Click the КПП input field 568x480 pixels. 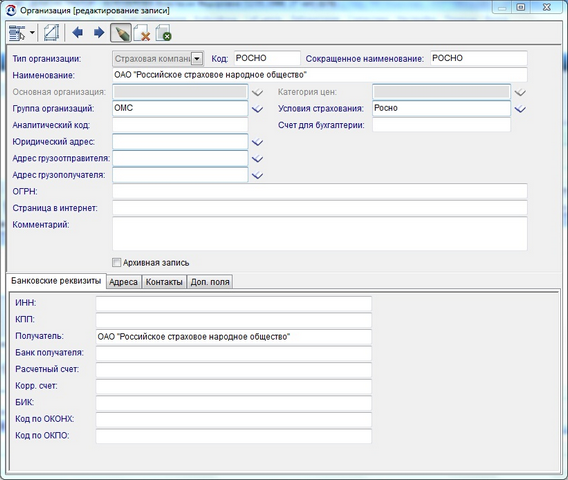tap(234, 320)
